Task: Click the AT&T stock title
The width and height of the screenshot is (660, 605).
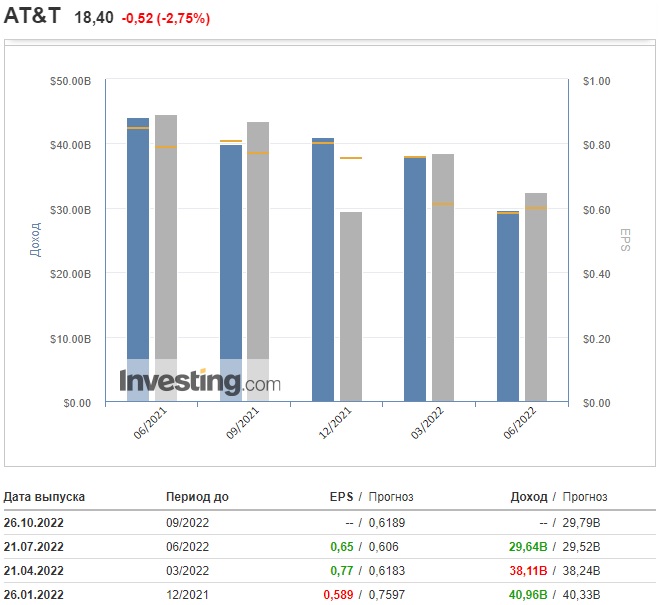Action: tap(32, 18)
